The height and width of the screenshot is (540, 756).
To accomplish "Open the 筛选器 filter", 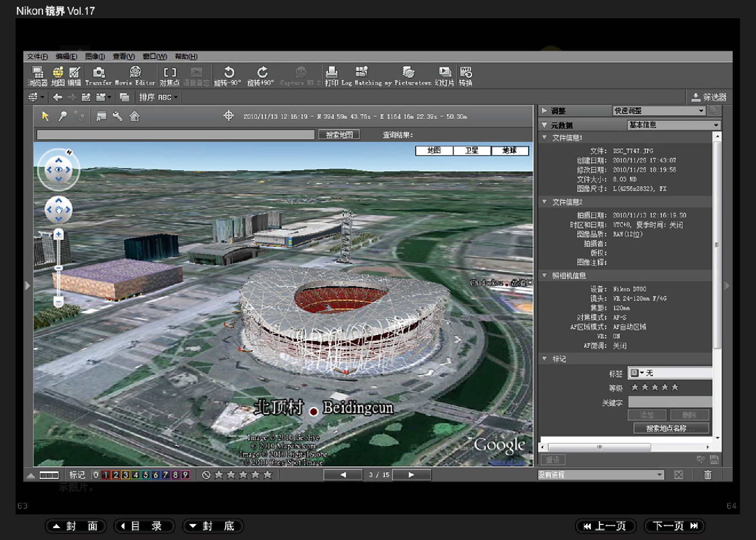I will click(x=709, y=97).
